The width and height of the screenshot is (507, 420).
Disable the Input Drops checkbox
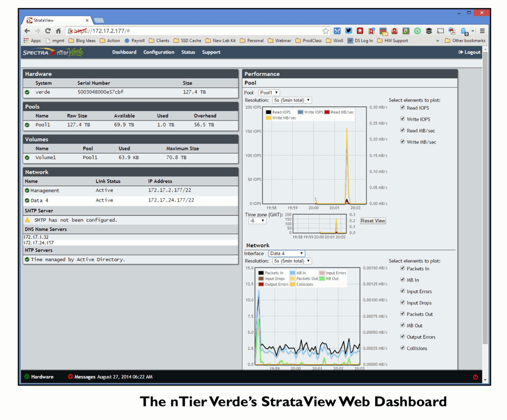click(x=403, y=302)
